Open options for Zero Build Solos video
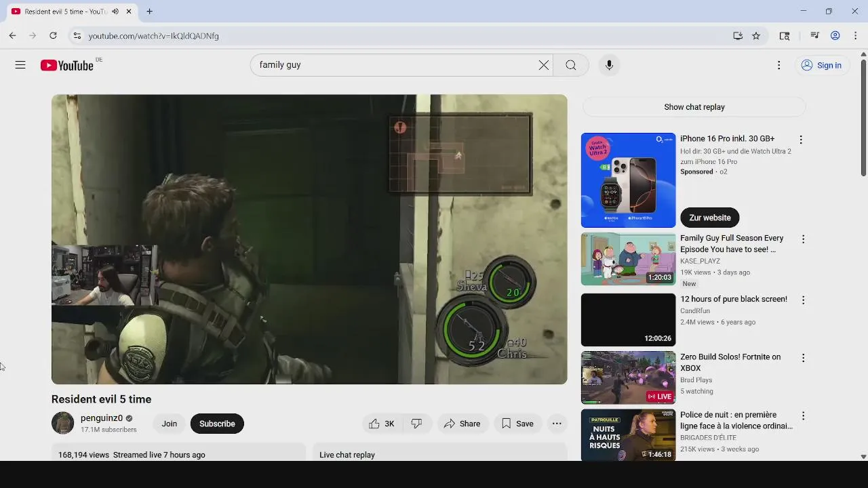Screen dimensions: 868x488 pyautogui.click(x=803, y=358)
